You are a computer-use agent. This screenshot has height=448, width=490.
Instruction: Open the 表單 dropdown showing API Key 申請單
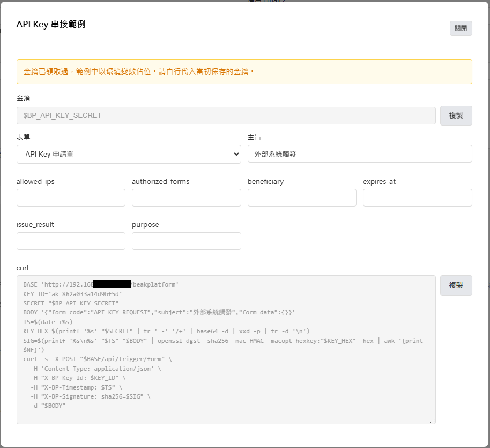(x=129, y=154)
